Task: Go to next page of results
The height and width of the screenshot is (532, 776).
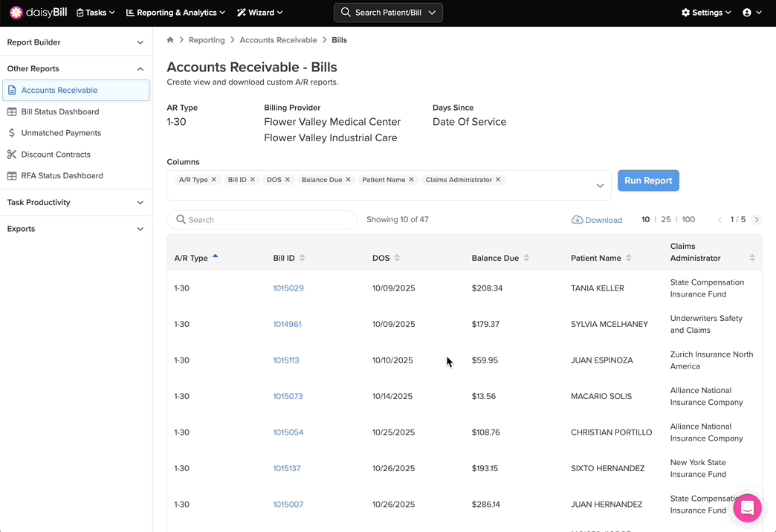Action: coord(757,220)
